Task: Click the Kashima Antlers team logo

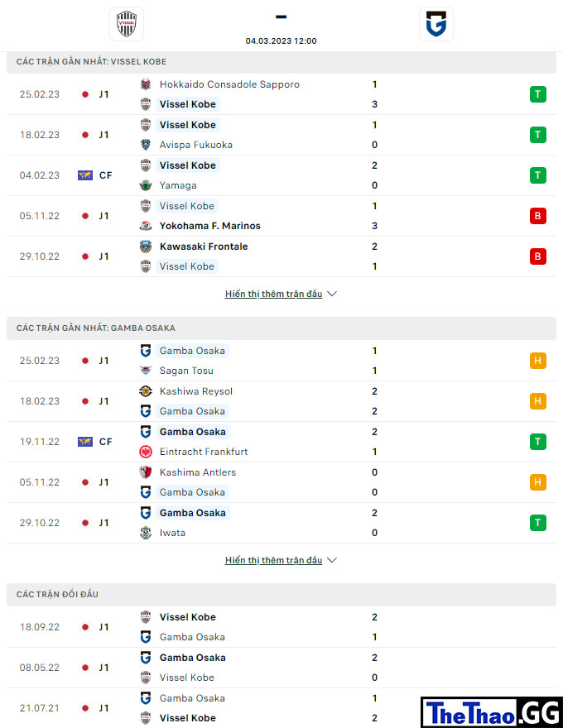Action: [146, 472]
